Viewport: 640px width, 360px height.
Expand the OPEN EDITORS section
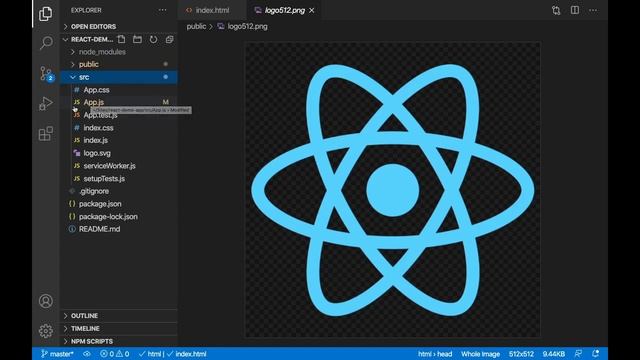tap(119, 27)
